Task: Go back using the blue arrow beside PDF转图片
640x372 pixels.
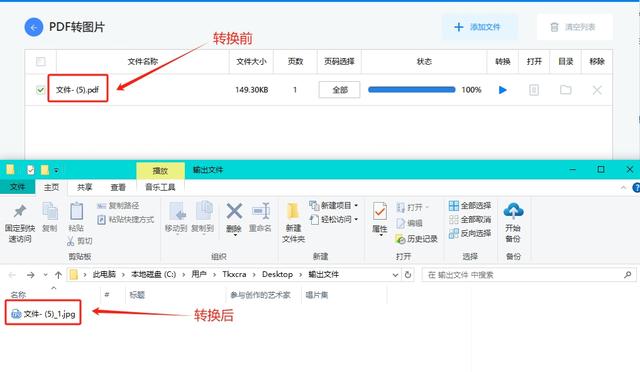Action: [33, 27]
